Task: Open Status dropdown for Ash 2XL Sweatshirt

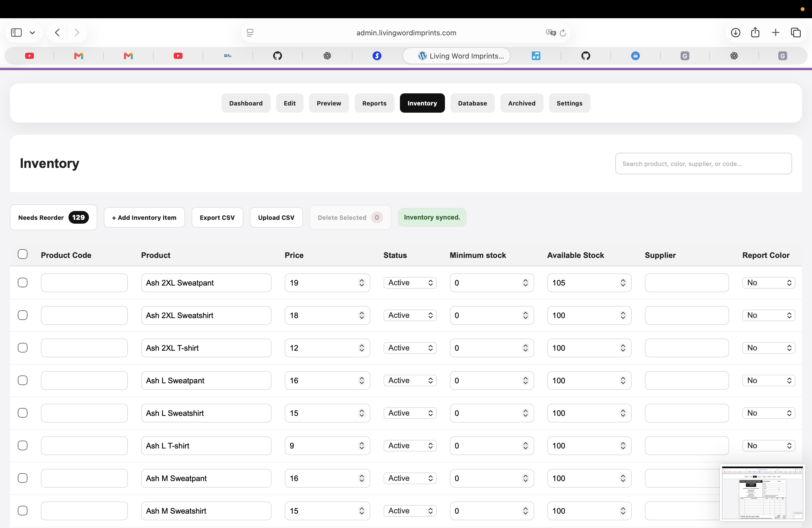Action: (410, 315)
